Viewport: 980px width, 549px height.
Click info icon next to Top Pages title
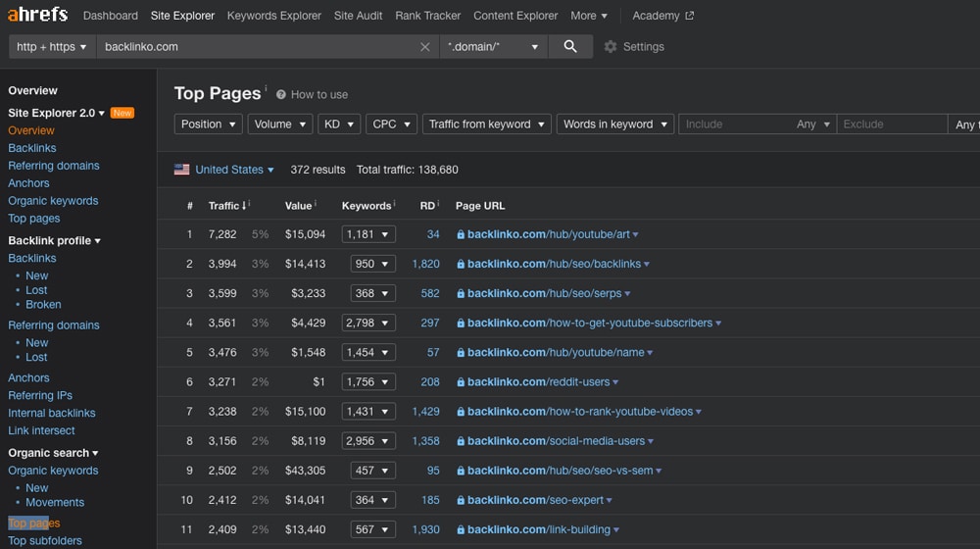[x=266, y=87]
